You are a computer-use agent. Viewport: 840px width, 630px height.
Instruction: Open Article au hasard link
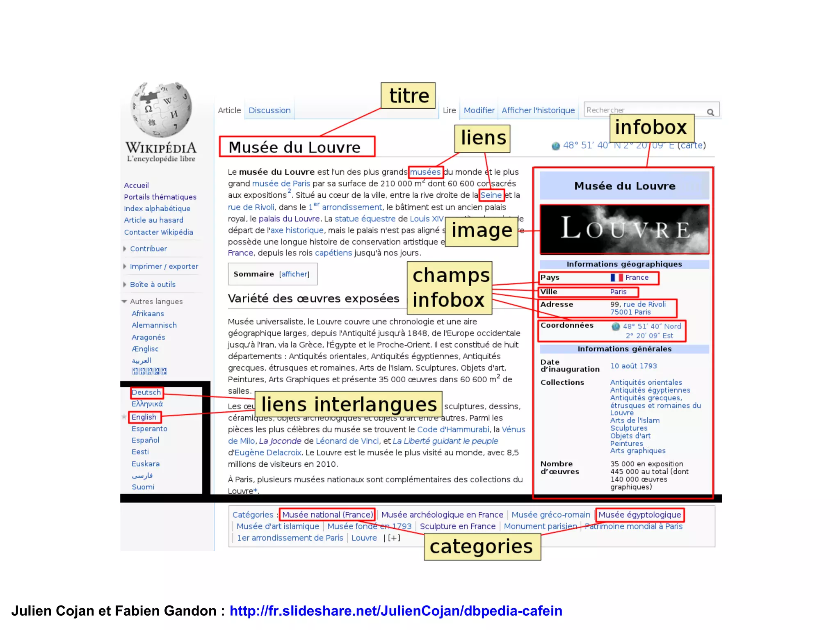[x=153, y=220]
